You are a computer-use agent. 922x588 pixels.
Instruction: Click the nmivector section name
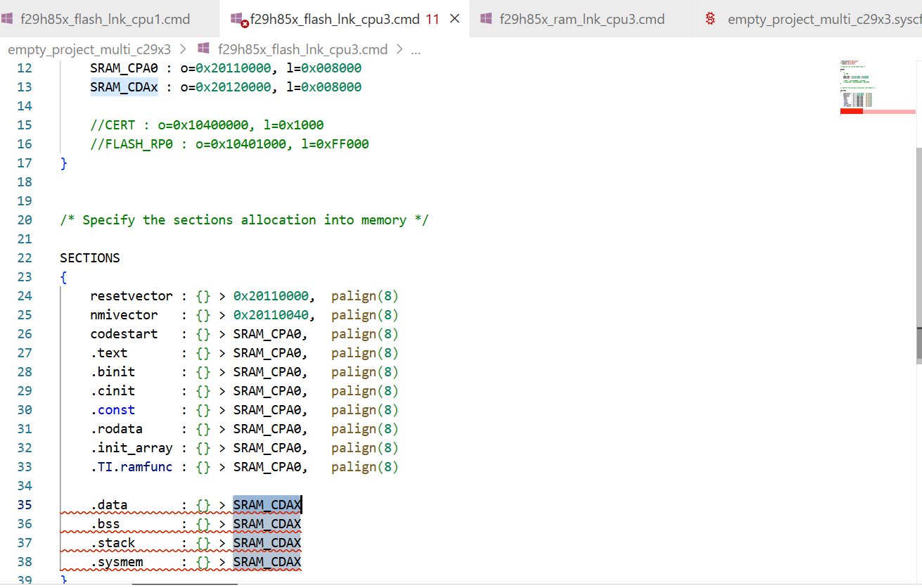(124, 314)
